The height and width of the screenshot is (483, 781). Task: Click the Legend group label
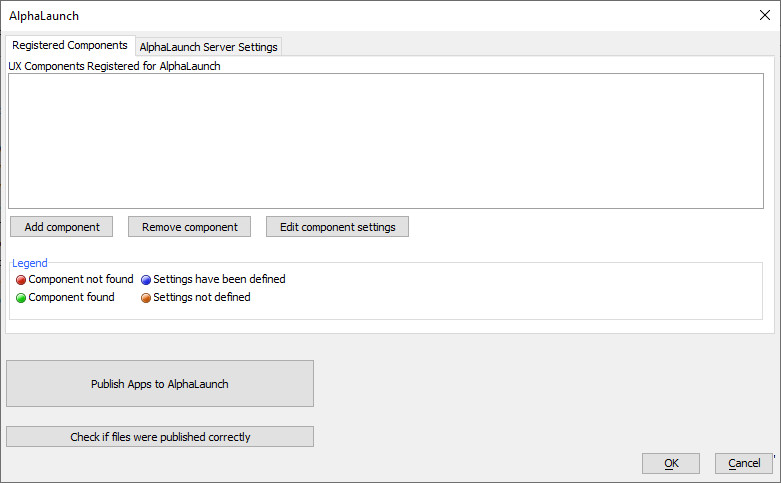coord(30,263)
